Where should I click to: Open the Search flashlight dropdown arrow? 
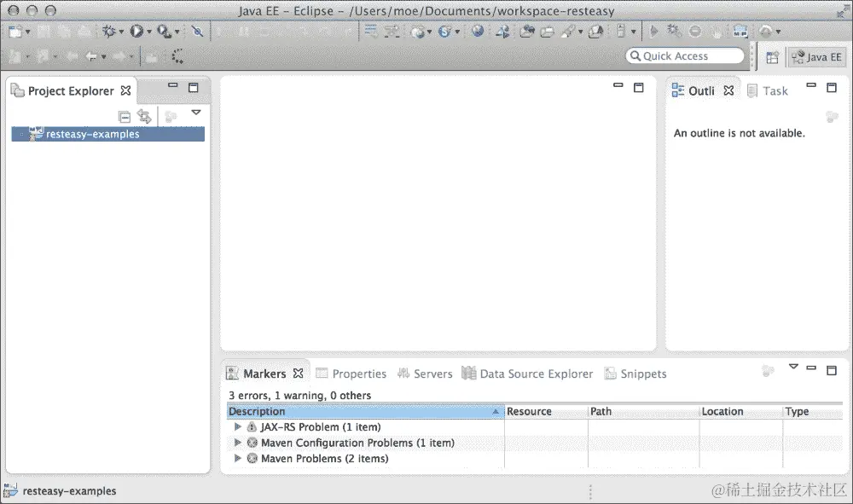point(580,32)
